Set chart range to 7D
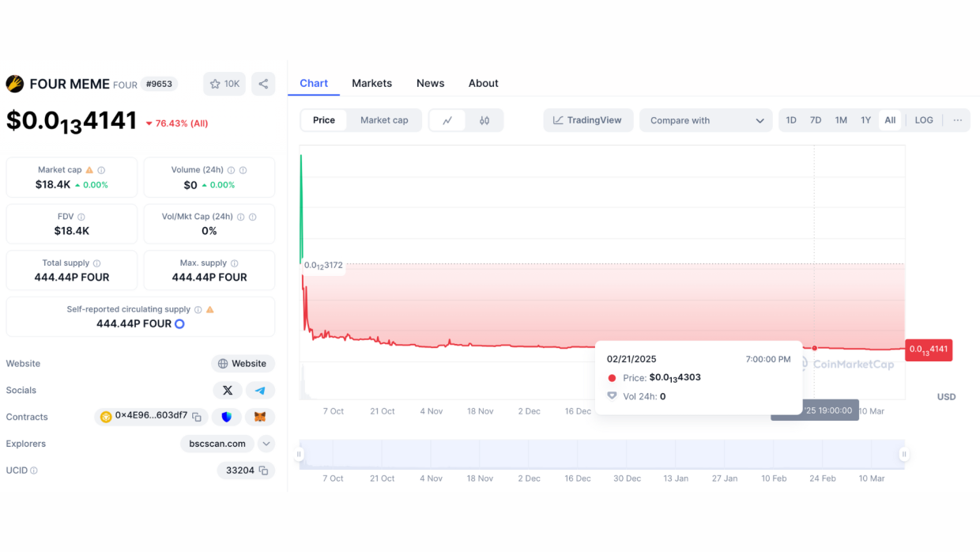Viewport: 980px width, 552px height. pos(816,120)
